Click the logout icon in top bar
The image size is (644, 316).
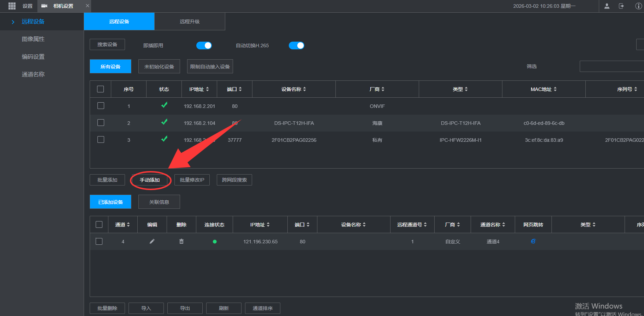621,6
